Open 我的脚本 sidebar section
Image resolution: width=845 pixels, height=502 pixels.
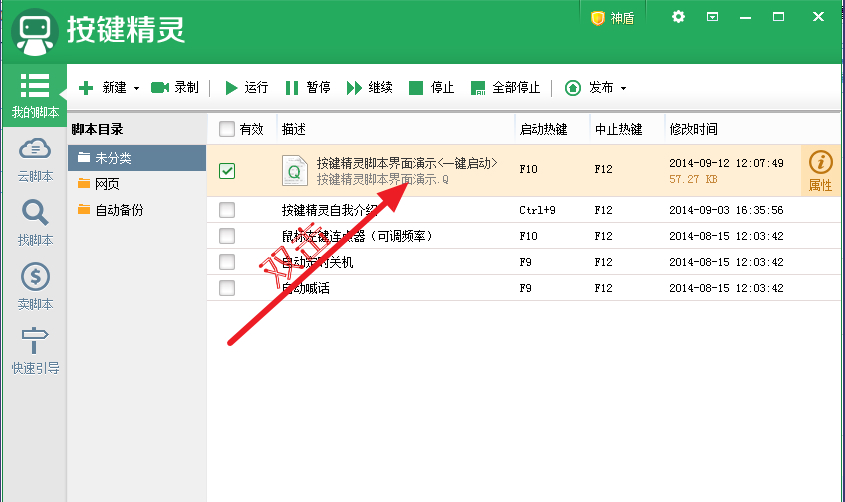35,96
